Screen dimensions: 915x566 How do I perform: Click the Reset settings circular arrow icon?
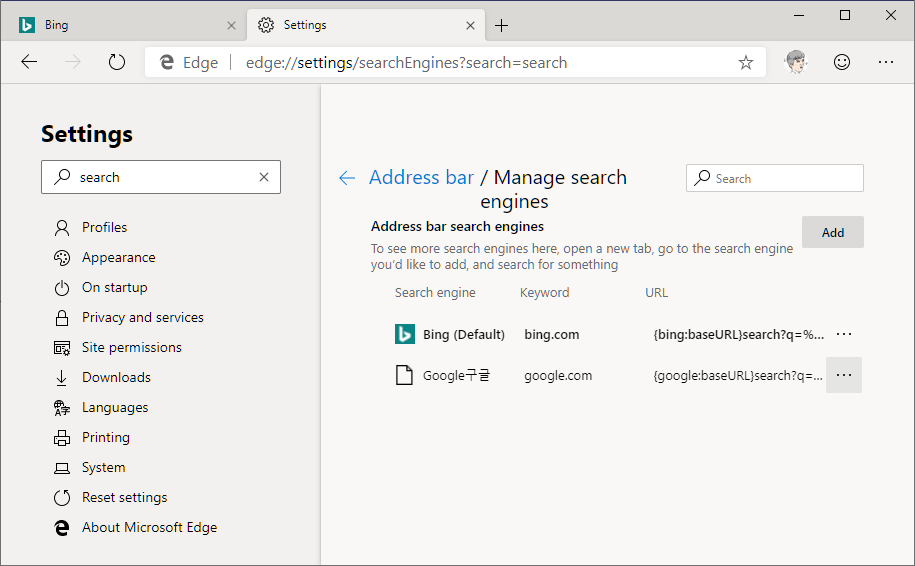coord(62,498)
